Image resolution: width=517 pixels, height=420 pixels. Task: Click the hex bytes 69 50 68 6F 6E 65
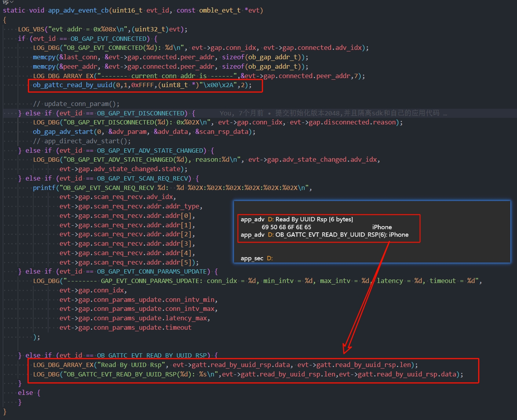coord(286,227)
